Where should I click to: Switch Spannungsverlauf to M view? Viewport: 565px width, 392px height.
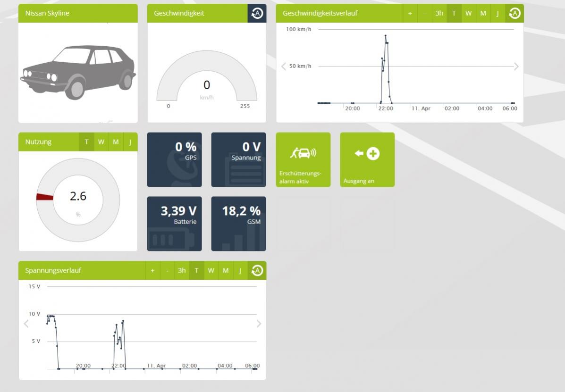tap(226, 271)
